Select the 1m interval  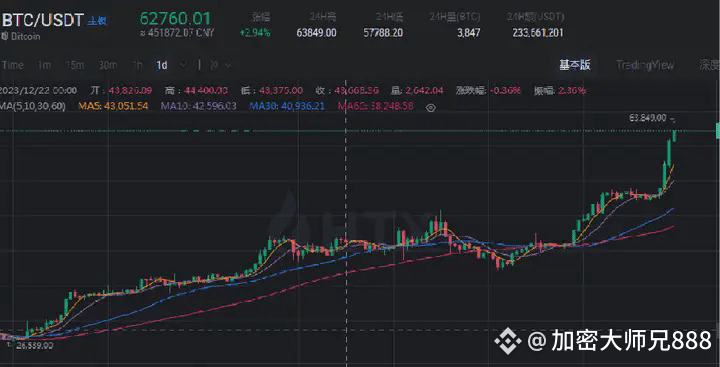pyautogui.click(x=44, y=65)
